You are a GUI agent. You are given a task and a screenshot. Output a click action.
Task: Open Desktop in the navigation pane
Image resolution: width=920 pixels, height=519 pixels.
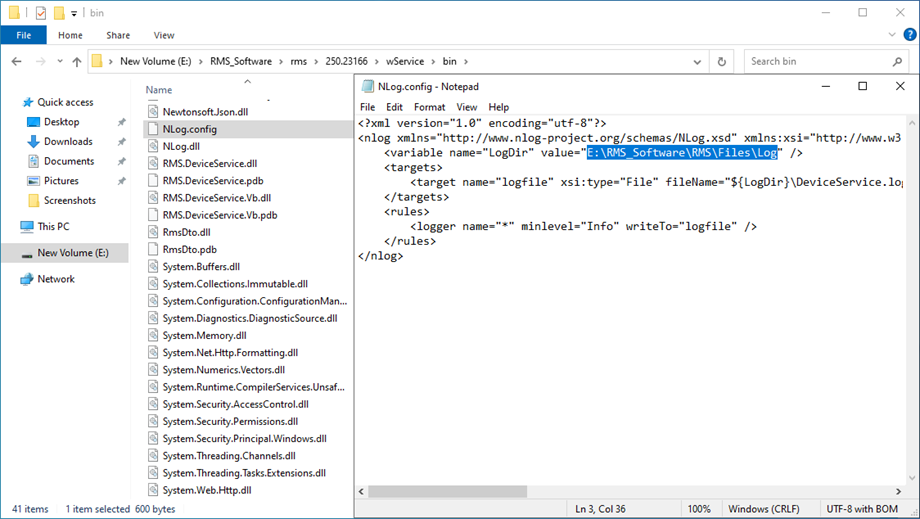pos(62,122)
